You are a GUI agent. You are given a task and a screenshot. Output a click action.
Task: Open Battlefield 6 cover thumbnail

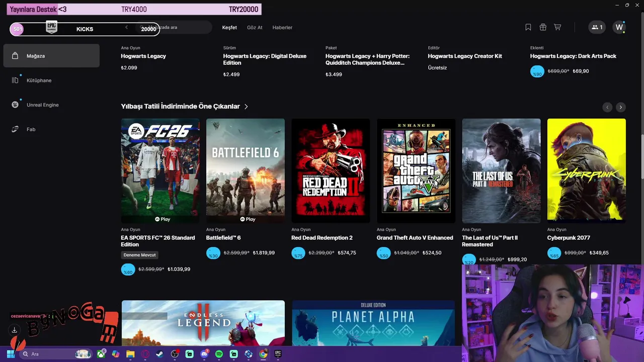pos(246,171)
